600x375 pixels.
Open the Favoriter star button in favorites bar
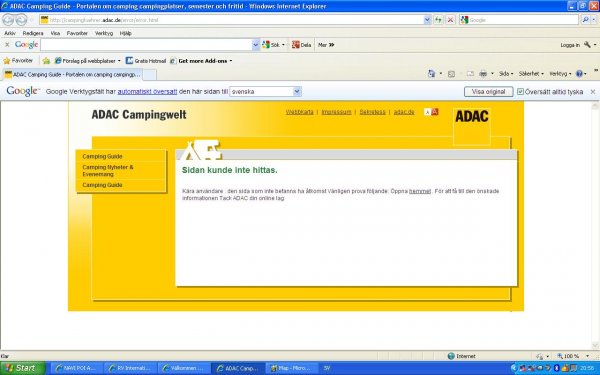point(18,60)
